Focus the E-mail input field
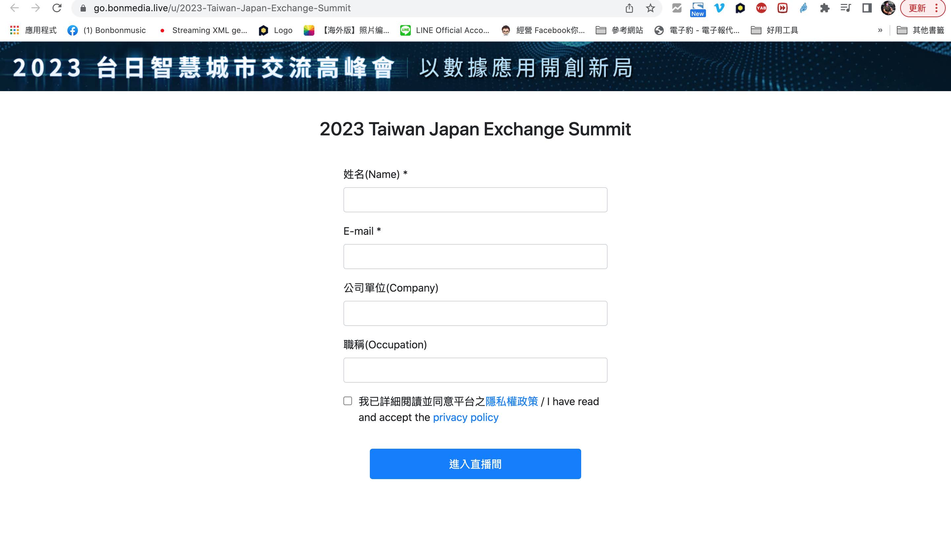This screenshot has width=951, height=560. [x=475, y=257]
